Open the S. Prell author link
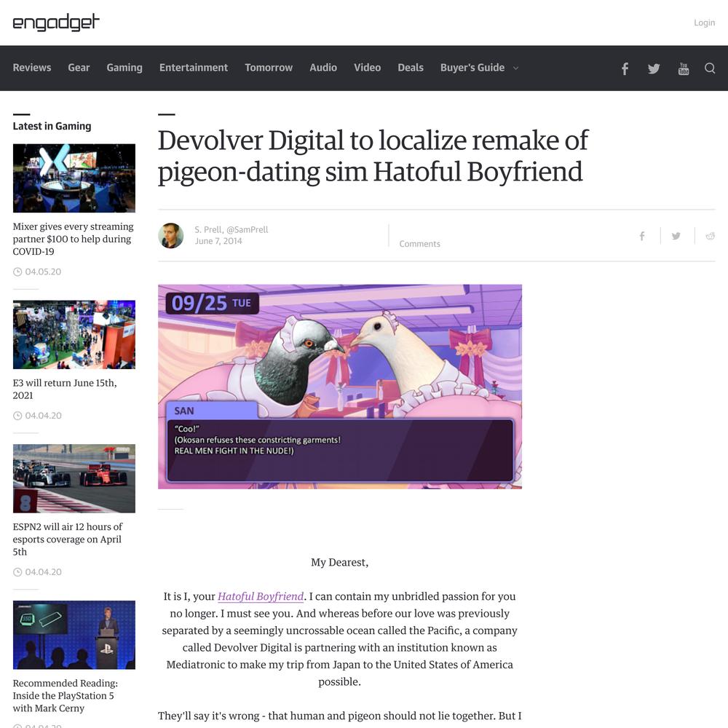Viewport: 728px width, 728px height. click(x=208, y=229)
